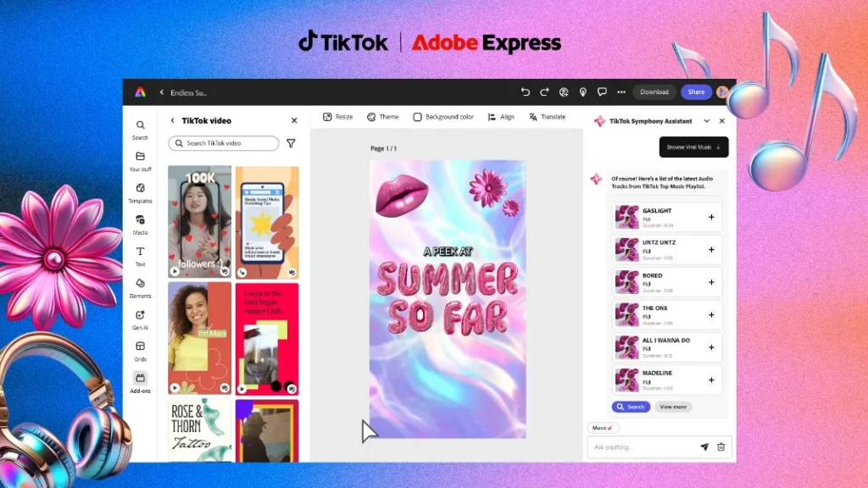Click the comment bubble icon in the top bar
Screen dimensions: 868x488
pos(602,91)
